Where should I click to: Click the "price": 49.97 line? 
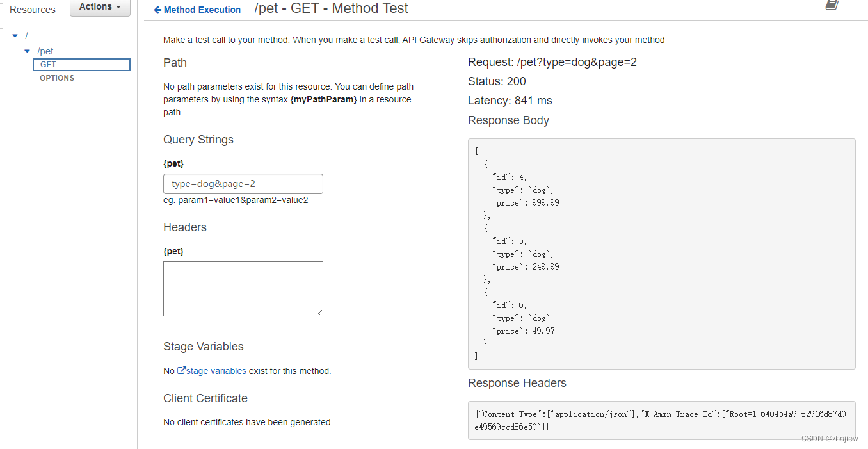(x=524, y=331)
